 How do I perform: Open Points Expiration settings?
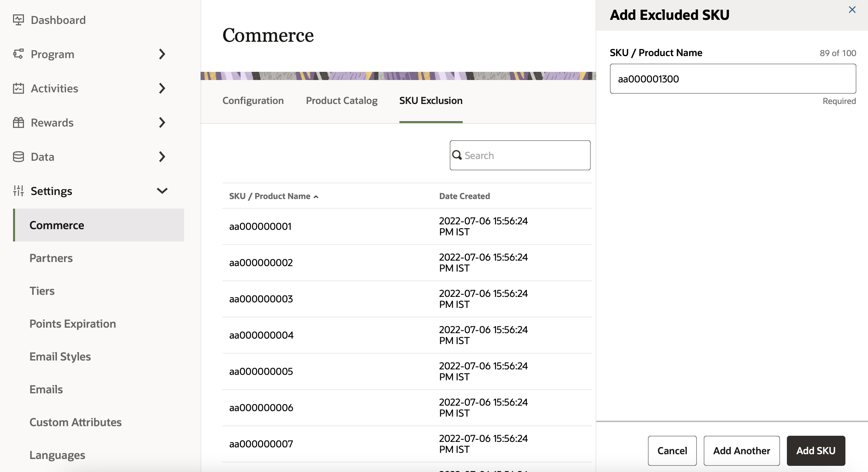[x=73, y=324]
